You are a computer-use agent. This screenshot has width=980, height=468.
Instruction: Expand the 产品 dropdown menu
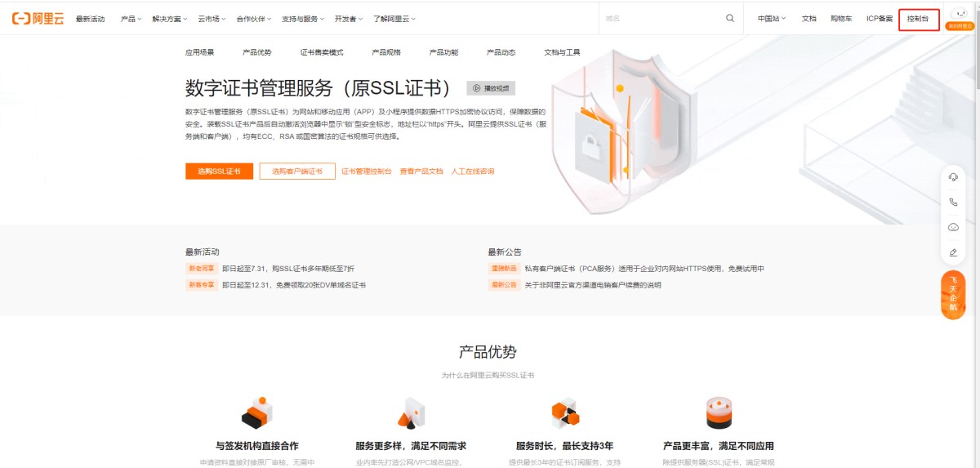coord(131,19)
